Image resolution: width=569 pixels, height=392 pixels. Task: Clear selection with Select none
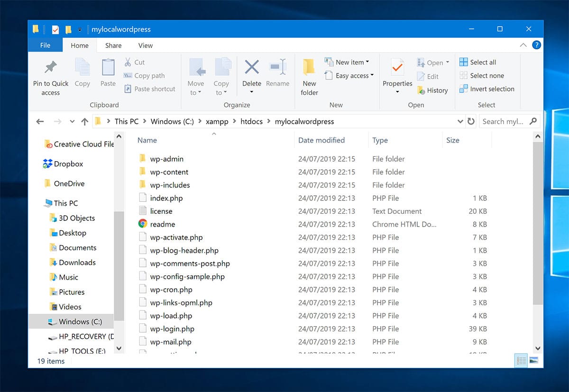tap(483, 75)
